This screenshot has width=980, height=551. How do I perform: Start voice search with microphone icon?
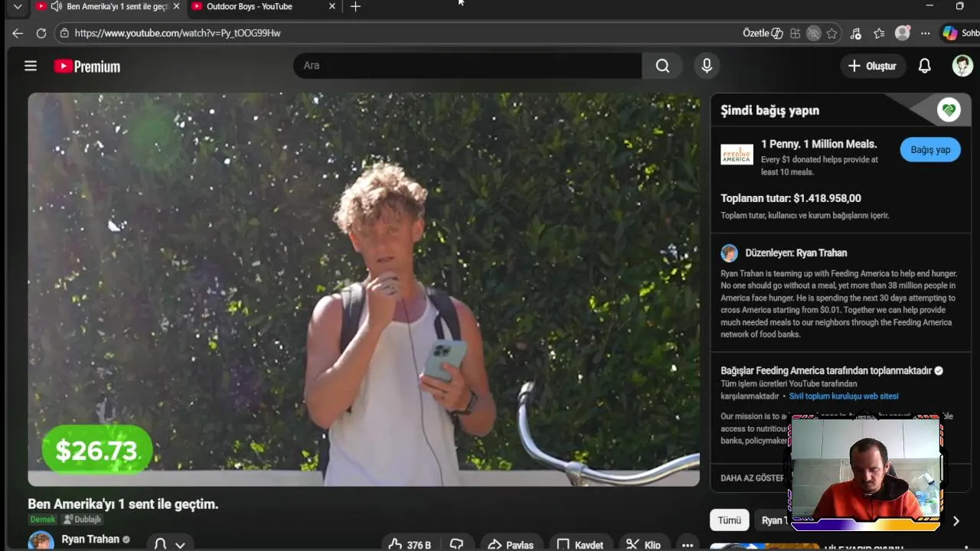coord(707,66)
